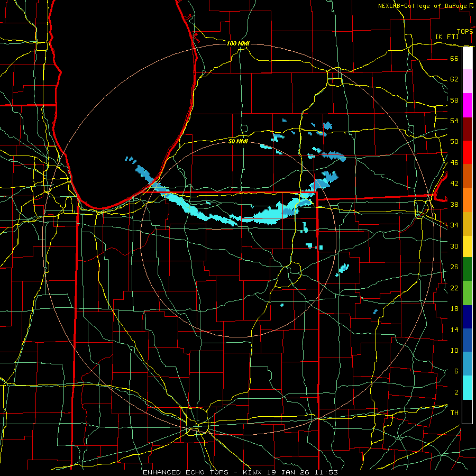
Task: Click the dark orange legend swatch near 42
Action: coord(467,176)
